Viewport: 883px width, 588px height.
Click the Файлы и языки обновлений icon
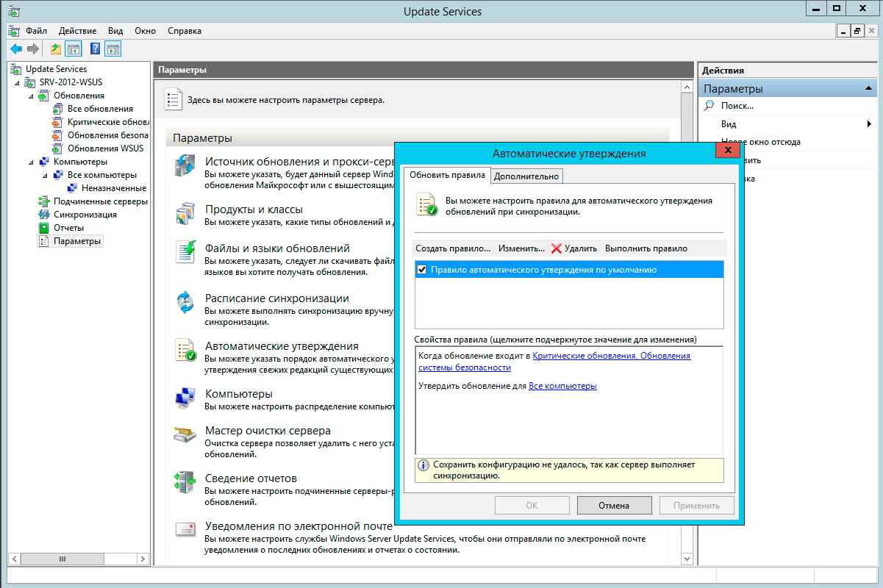point(185,252)
